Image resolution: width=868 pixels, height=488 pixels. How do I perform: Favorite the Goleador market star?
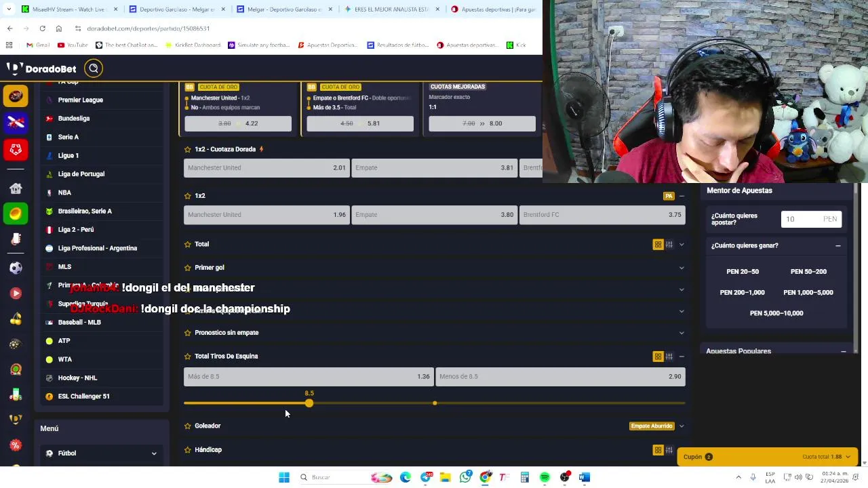coord(188,426)
